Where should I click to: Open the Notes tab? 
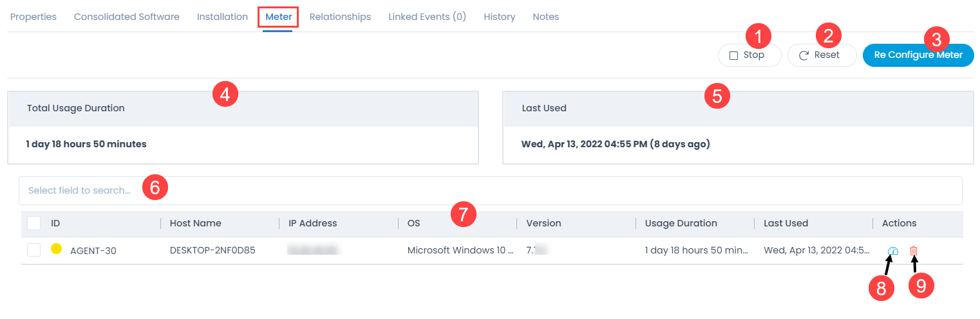(x=545, y=17)
